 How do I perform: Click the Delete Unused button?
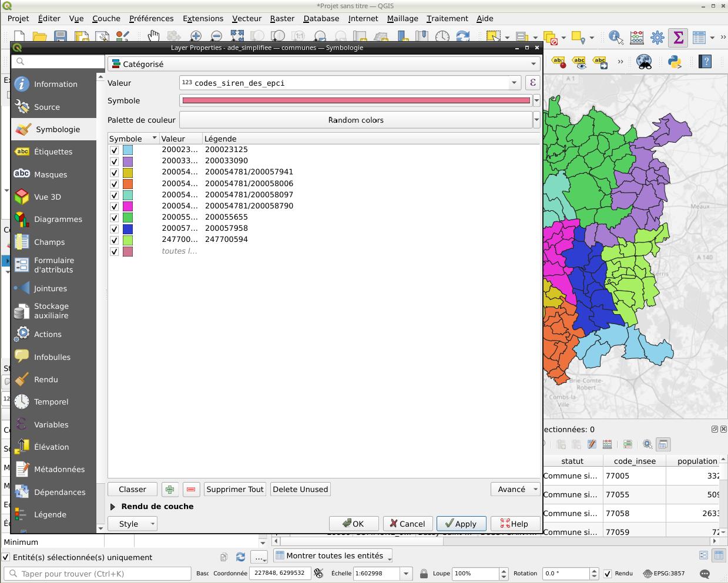300,489
